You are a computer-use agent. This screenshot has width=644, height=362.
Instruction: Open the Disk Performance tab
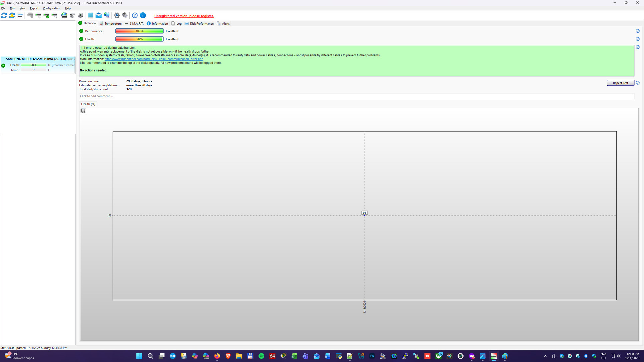(x=199, y=24)
